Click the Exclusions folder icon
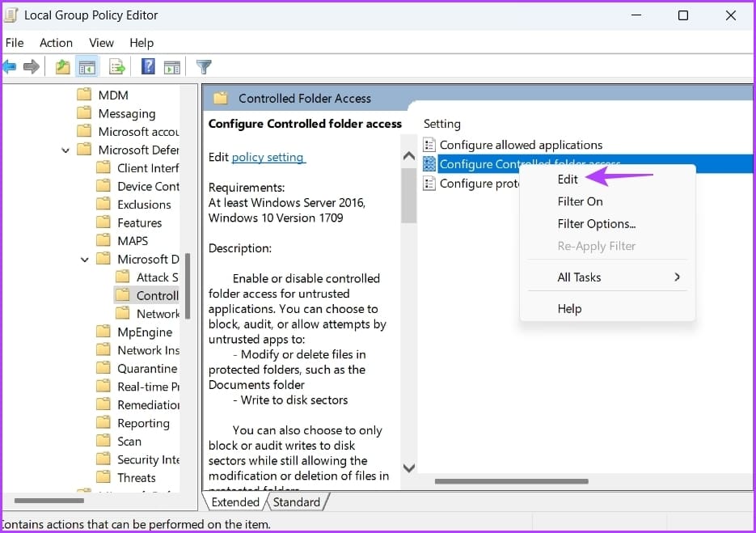 [x=103, y=204]
